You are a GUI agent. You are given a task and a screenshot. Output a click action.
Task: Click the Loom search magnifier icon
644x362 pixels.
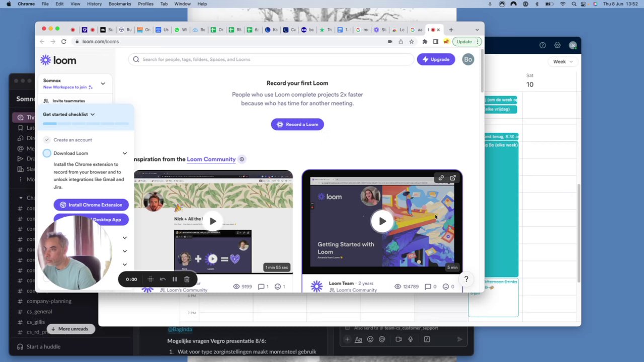coord(136,59)
